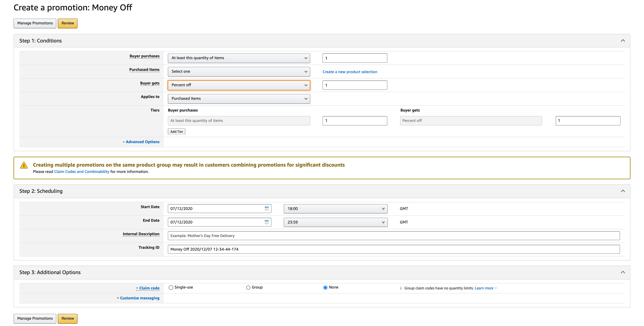
Task: Focus the Buyer gets percent value field
Action: [x=355, y=85]
